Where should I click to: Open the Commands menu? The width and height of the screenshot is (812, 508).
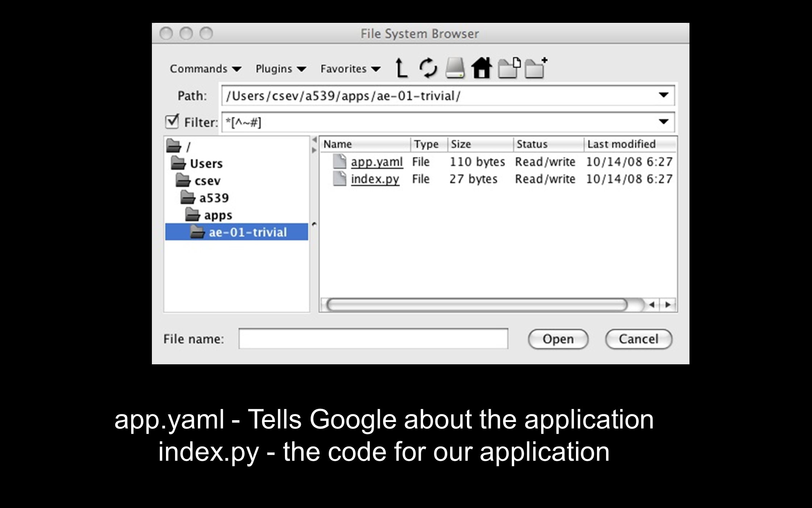206,69
